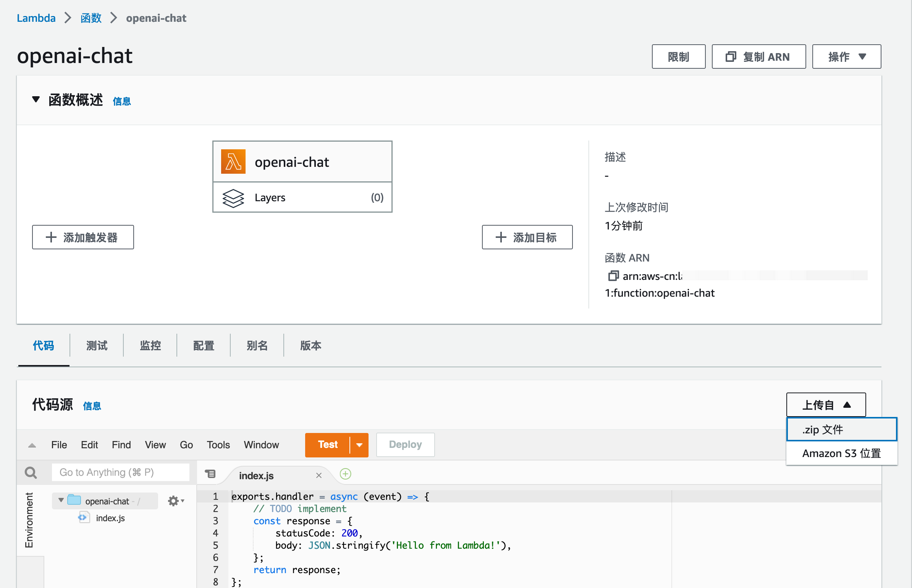The image size is (912, 588).
Task: Open the File menu in code editor
Action: click(x=59, y=445)
